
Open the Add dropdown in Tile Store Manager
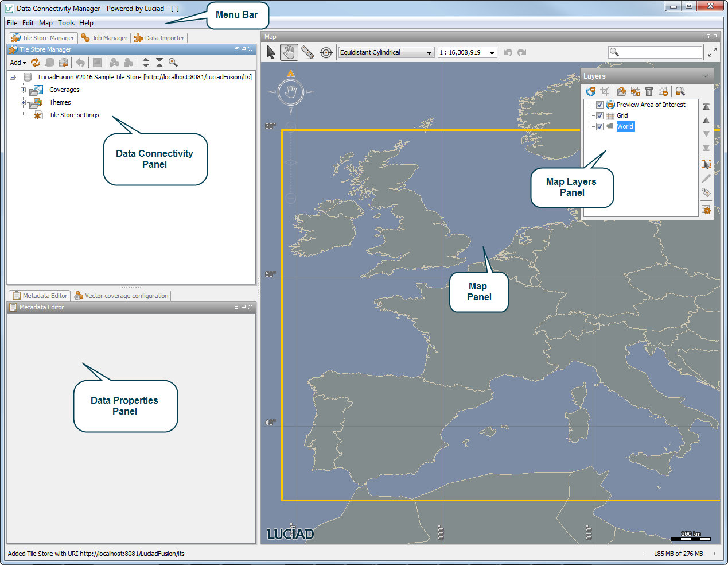pyautogui.click(x=18, y=63)
